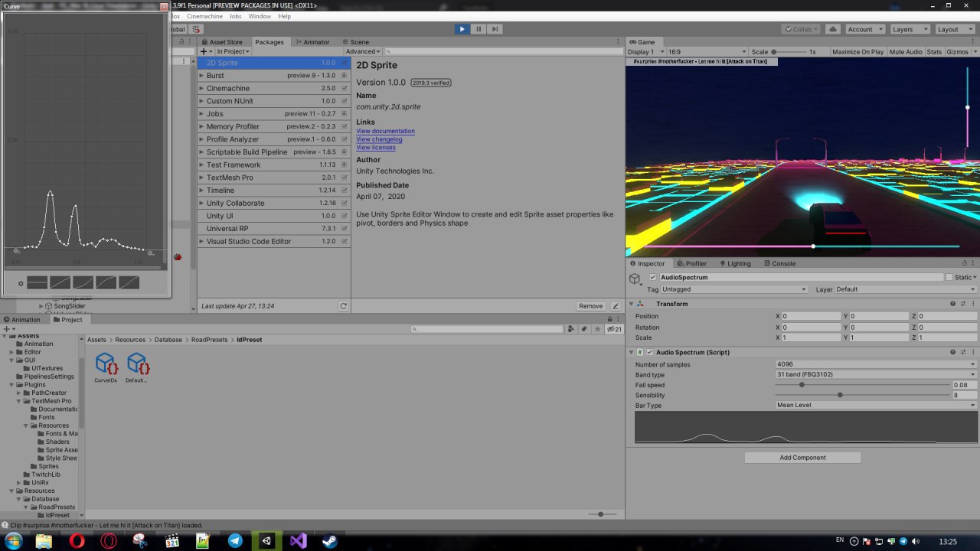Image resolution: width=980 pixels, height=551 pixels.
Task: Switch to the Animation tab
Action: point(22,320)
